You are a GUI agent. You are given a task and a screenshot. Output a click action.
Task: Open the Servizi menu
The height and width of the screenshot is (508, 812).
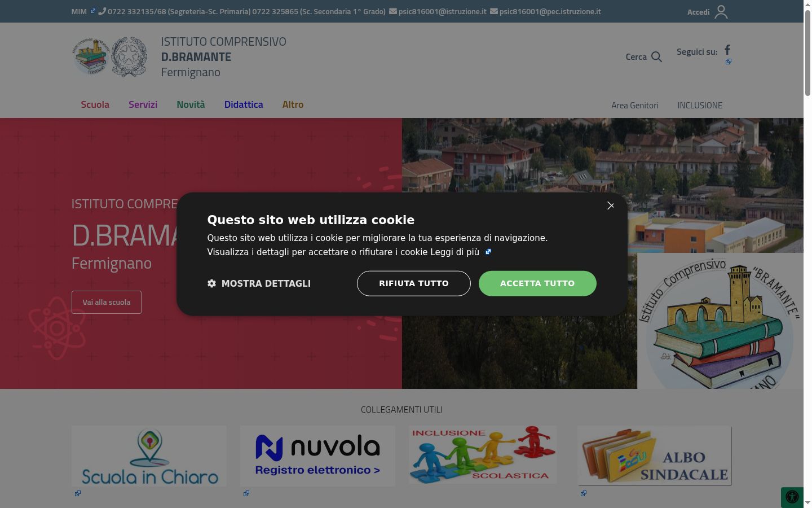[143, 104]
